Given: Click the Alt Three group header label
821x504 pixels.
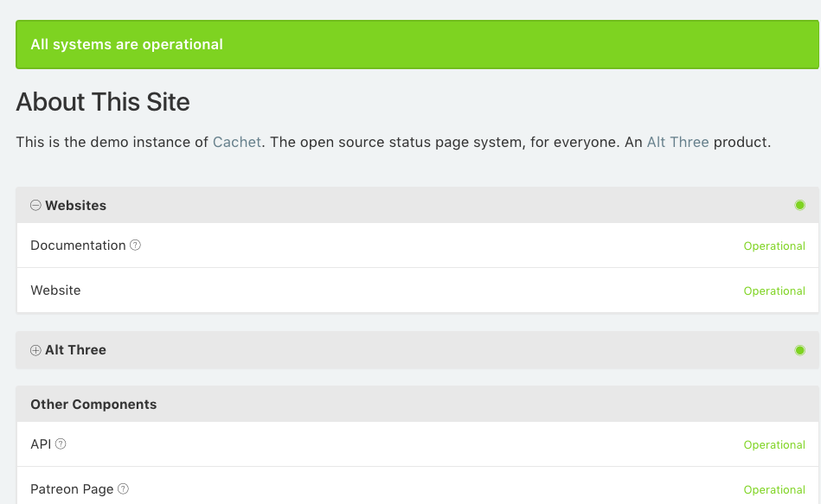Looking at the screenshot, I should coord(76,350).
